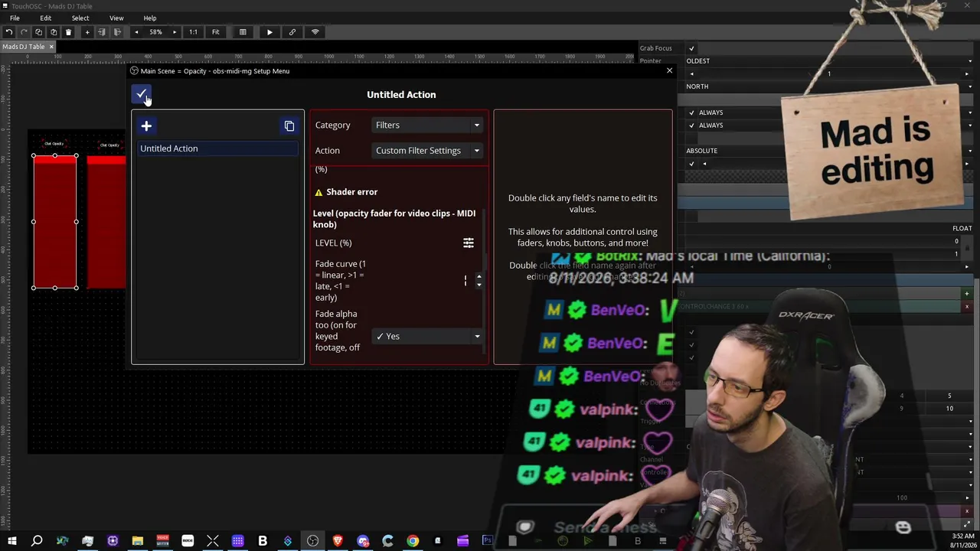
Task: Open the OLDEST dropdown in the properties panel
Action: (x=828, y=61)
